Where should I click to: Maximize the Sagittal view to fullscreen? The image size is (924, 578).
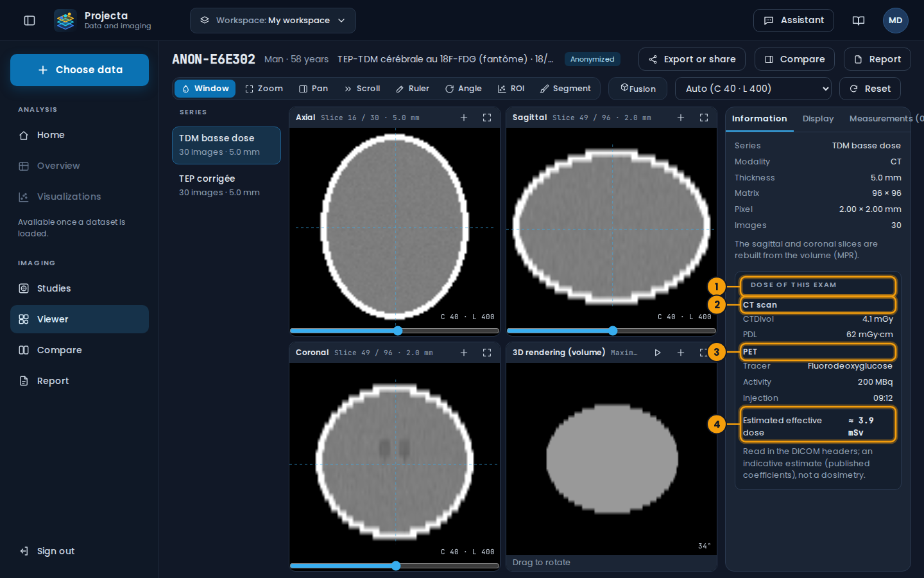click(704, 118)
